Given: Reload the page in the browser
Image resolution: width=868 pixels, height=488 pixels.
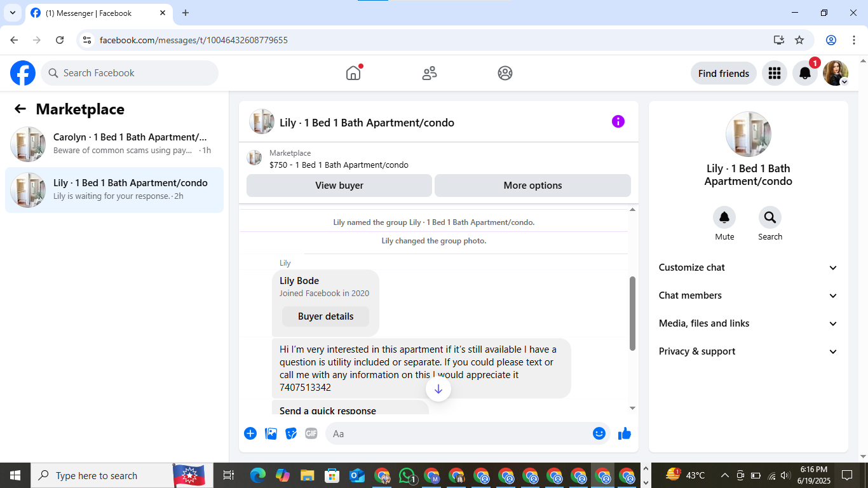Looking at the screenshot, I should [x=60, y=40].
